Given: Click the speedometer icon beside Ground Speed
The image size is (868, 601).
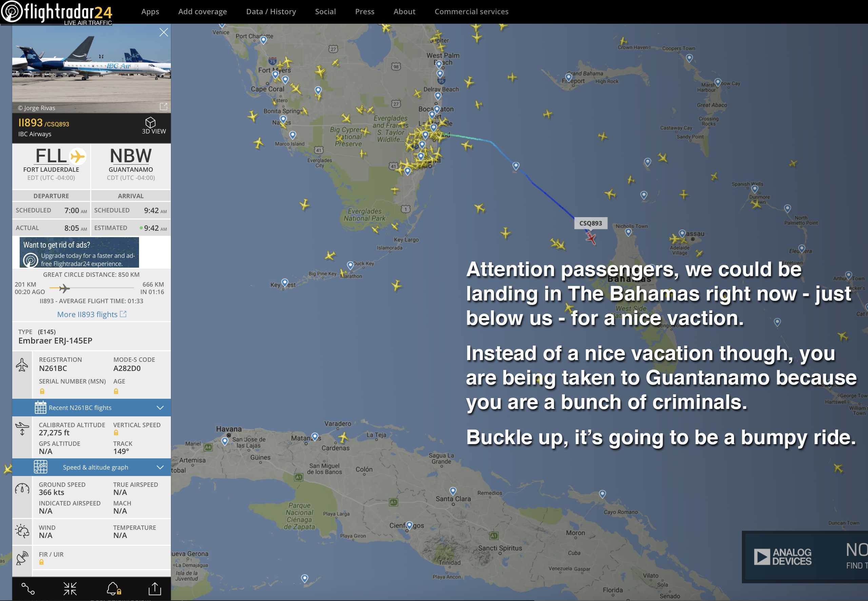Looking at the screenshot, I should point(22,489).
